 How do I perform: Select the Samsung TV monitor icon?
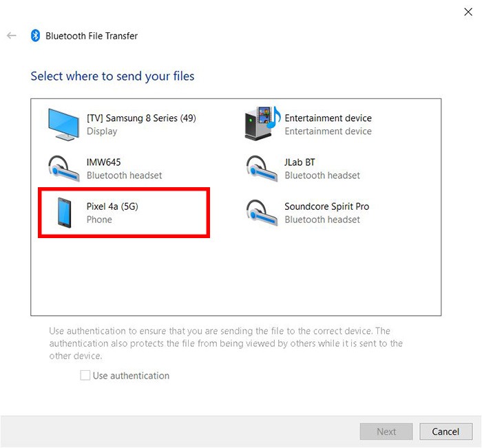[63, 125]
